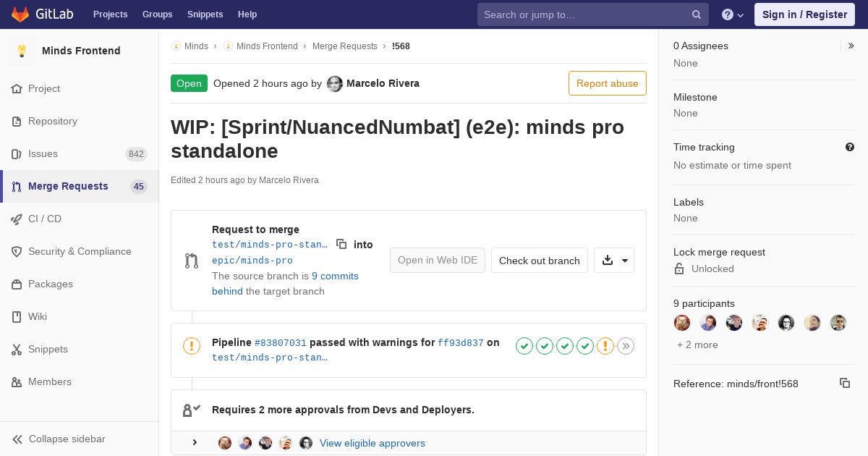Click Report abuse button
The width and height of the screenshot is (868, 456).
click(x=608, y=83)
